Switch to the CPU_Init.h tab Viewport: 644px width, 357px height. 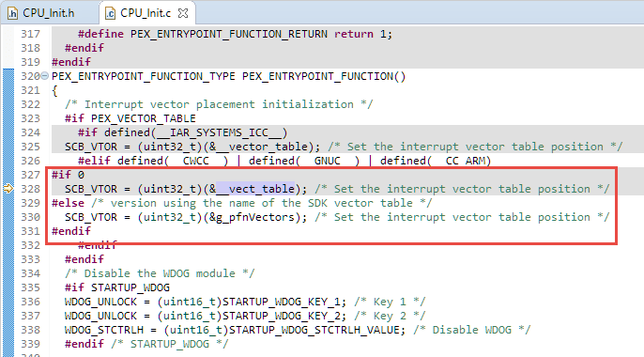tap(41, 13)
